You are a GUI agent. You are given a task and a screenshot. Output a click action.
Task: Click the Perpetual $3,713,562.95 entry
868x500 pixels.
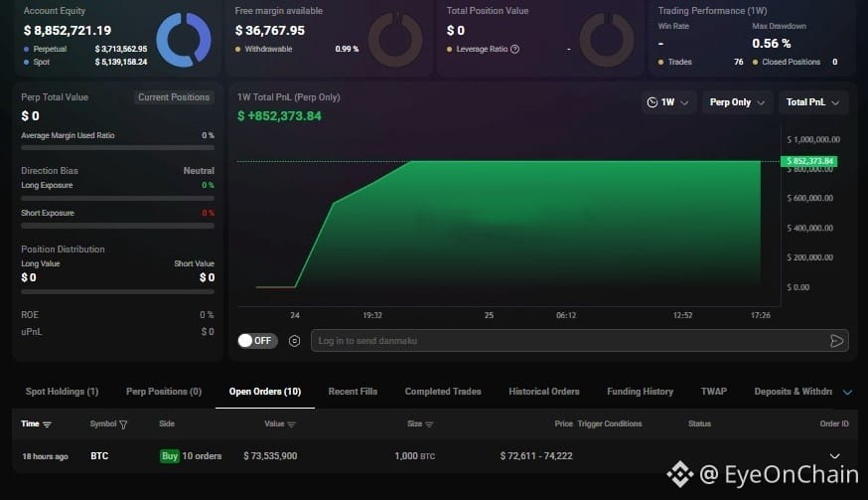pyautogui.click(x=85, y=50)
